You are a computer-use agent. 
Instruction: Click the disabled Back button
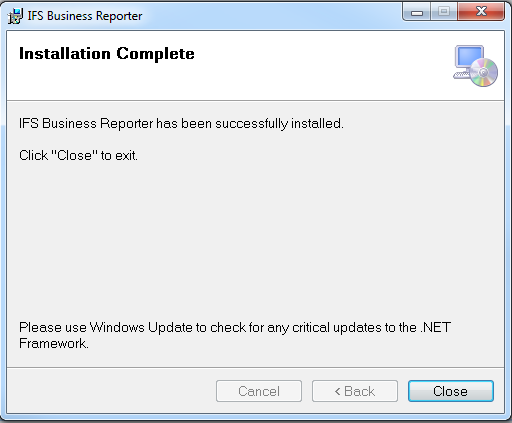tap(355, 391)
